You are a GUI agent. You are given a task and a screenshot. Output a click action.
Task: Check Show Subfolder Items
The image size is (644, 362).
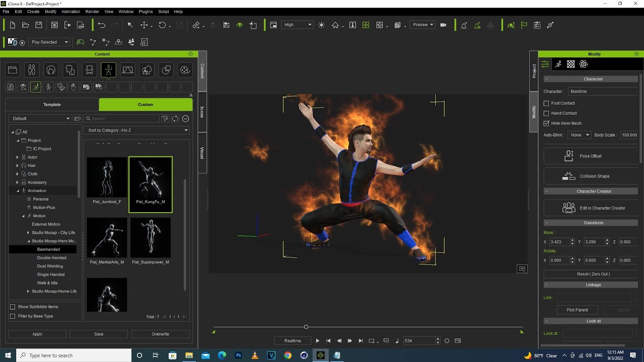coord(13,307)
